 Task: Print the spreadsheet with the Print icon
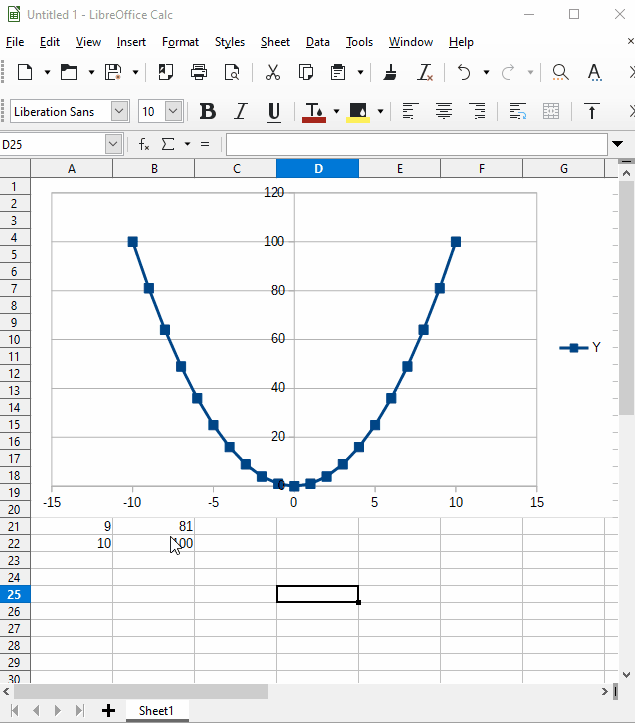(x=199, y=72)
